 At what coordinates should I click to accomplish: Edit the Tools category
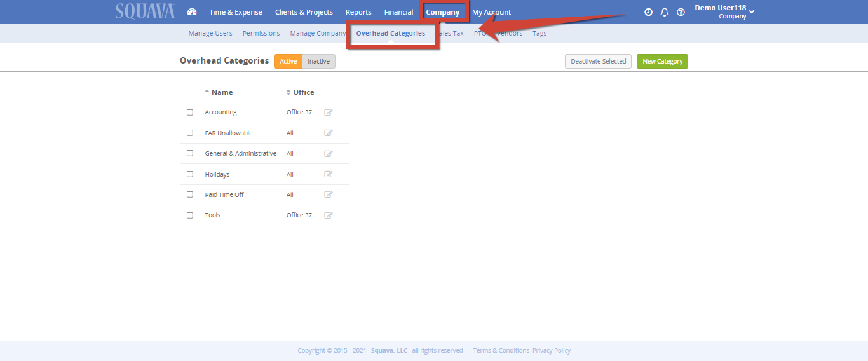coord(329,215)
